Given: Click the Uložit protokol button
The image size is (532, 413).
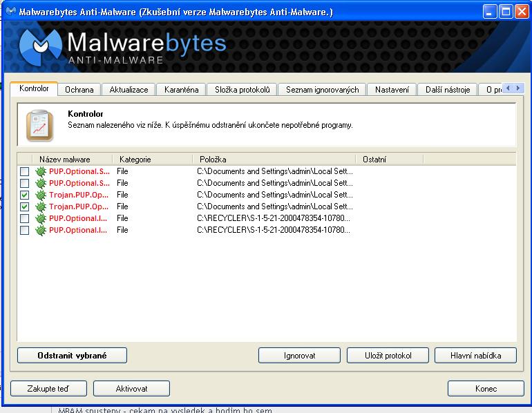Looking at the screenshot, I should tap(388, 356).
